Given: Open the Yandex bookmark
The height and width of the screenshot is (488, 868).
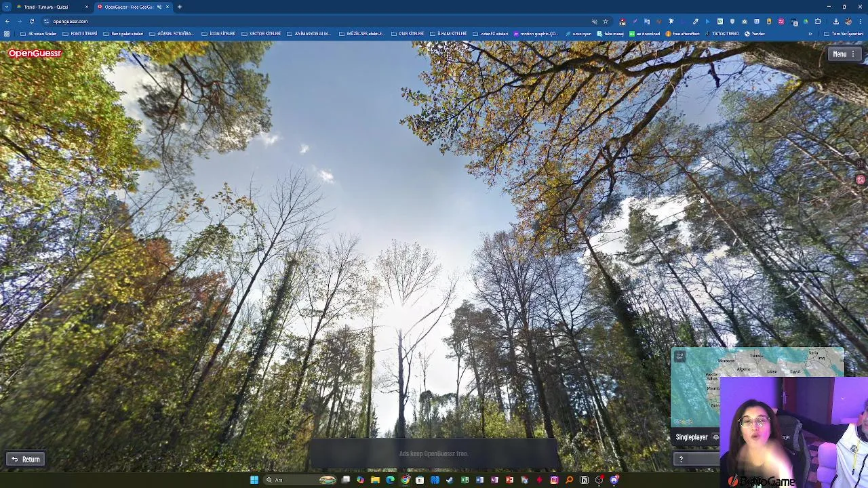Looking at the screenshot, I should (x=753, y=34).
